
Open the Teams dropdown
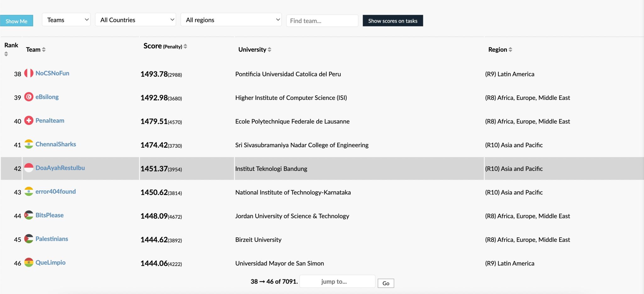66,20
